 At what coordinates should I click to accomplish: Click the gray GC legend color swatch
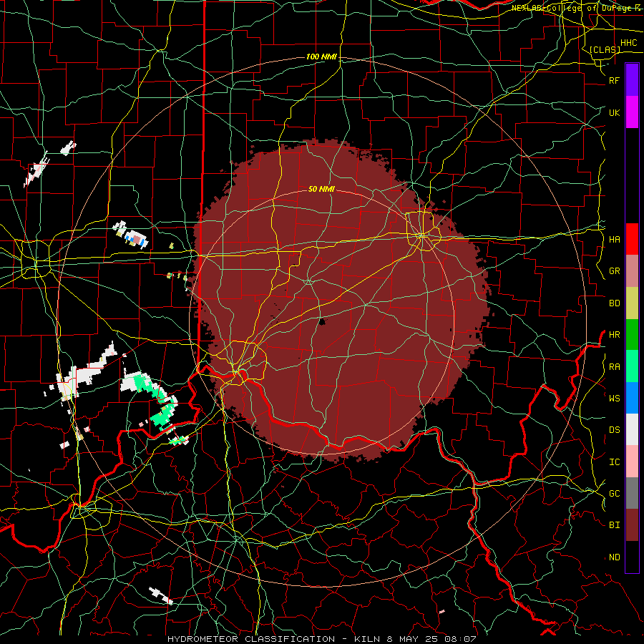pyautogui.click(x=632, y=493)
